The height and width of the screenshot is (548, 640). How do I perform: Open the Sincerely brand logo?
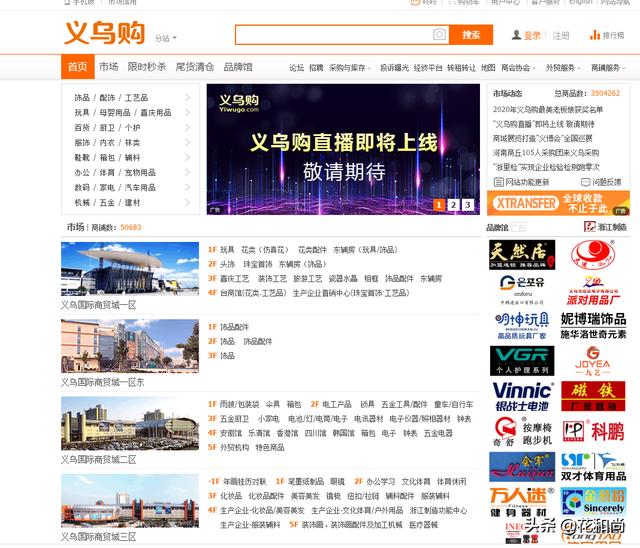coord(593,502)
